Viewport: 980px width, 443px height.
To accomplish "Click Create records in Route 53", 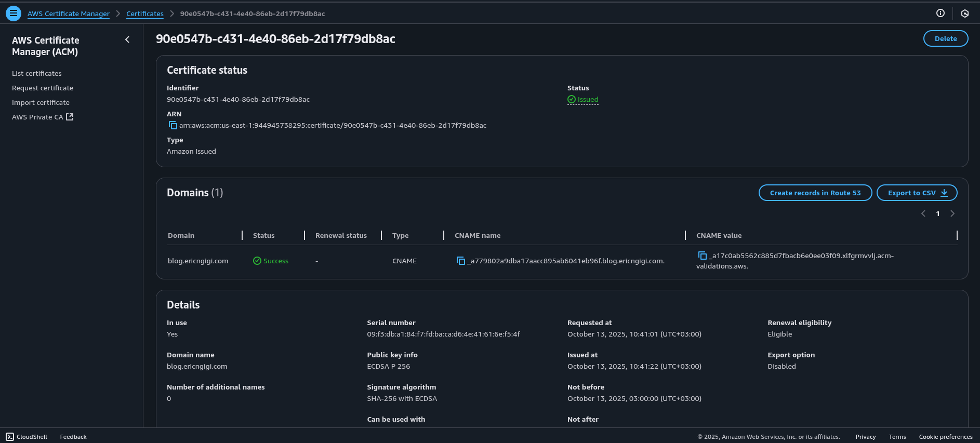I will click(815, 193).
